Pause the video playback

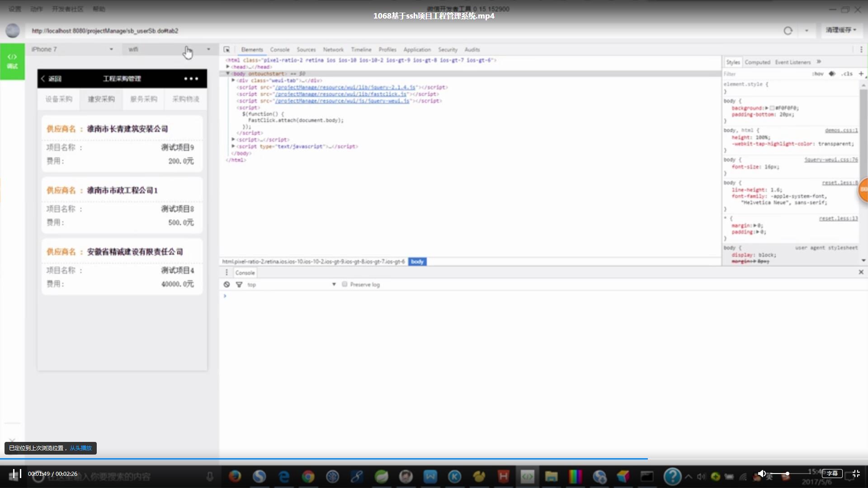[17, 474]
